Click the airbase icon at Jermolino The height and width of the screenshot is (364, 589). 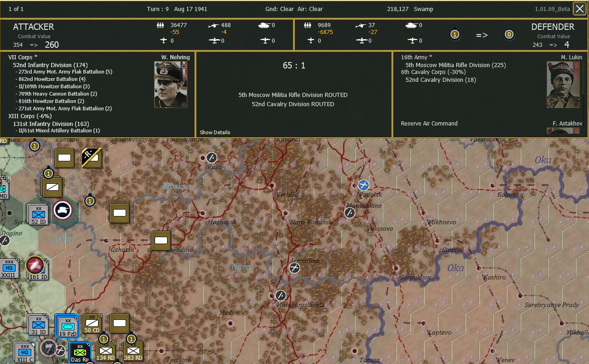pos(294,267)
